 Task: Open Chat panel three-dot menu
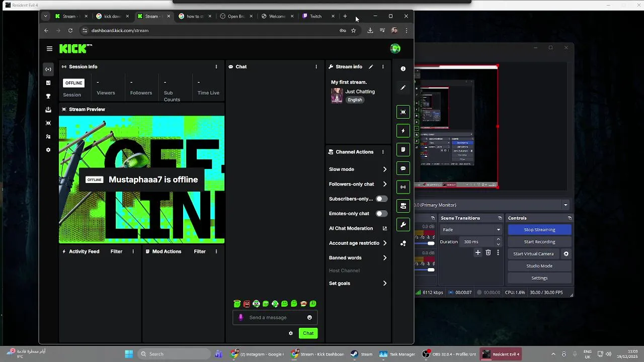[316, 66]
